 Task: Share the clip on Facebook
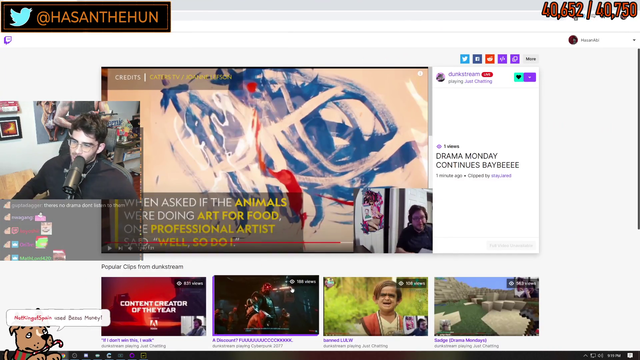tap(477, 59)
